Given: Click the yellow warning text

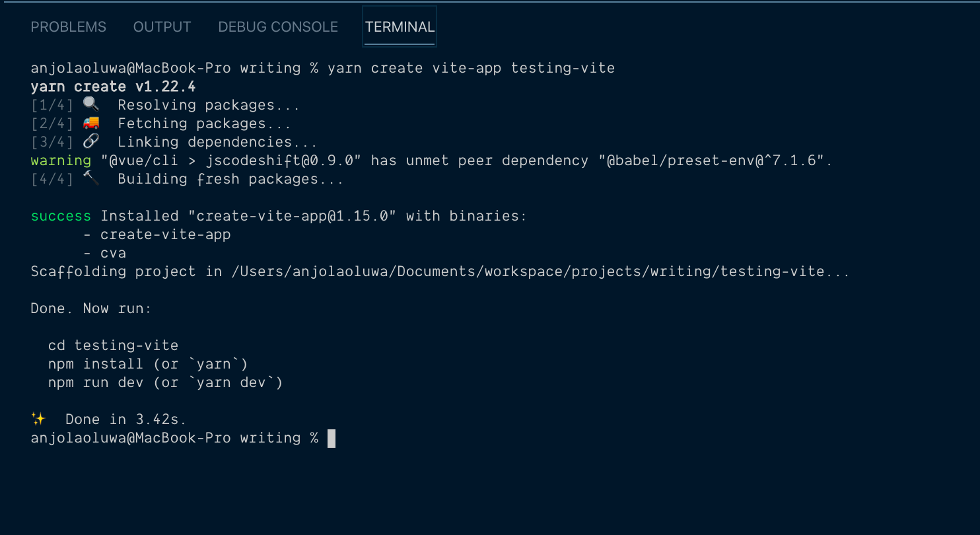Looking at the screenshot, I should point(60,160).
